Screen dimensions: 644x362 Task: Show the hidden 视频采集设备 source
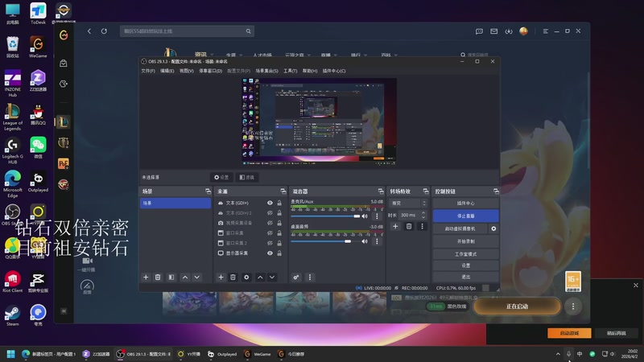point(270,223)
